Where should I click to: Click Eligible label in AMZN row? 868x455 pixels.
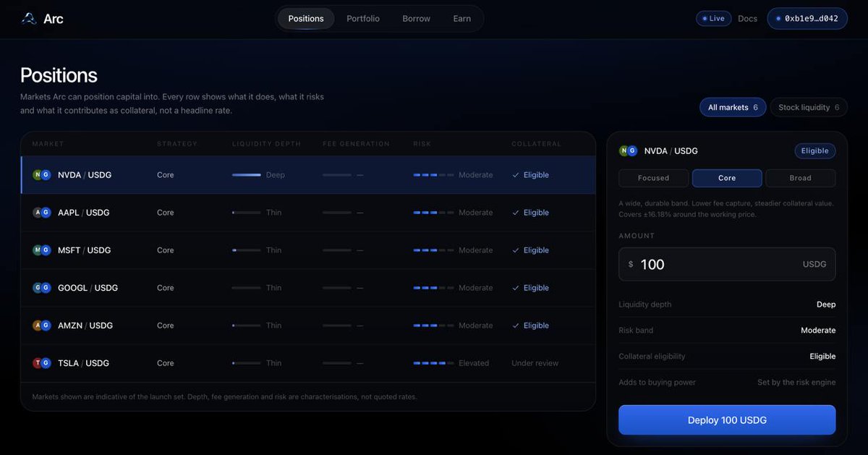click(x=536, y=326)
